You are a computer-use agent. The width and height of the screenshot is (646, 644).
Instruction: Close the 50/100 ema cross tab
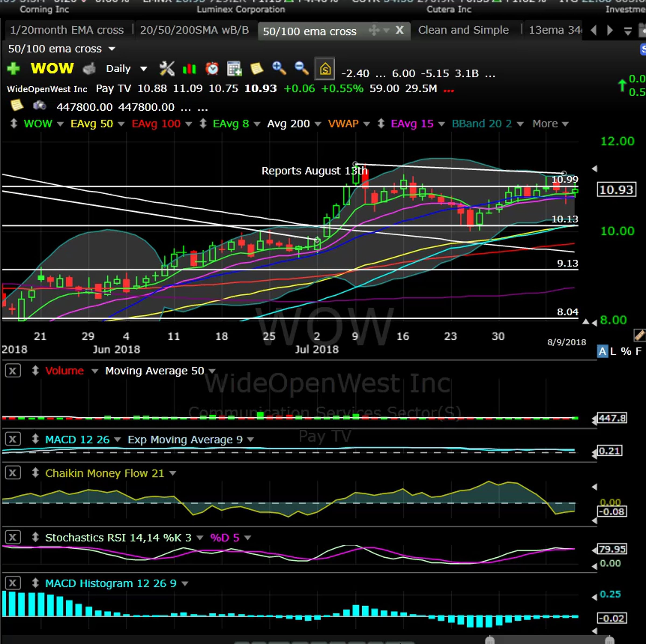click(399, 30)
